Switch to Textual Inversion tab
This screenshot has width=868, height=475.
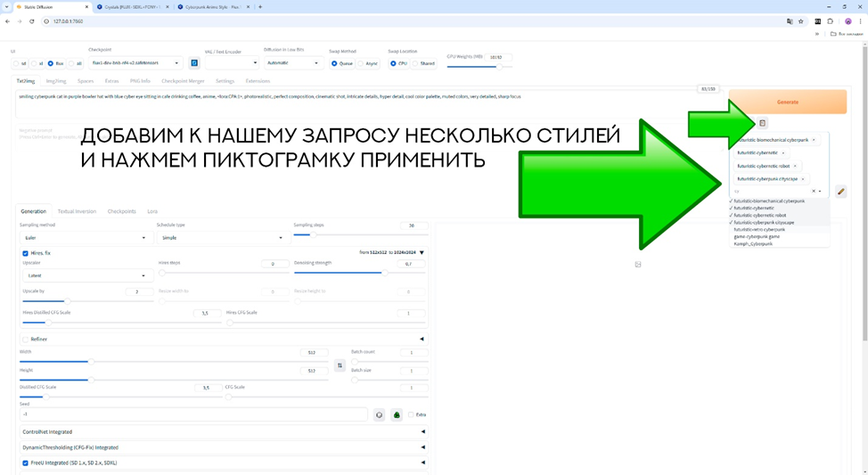click(77, 211)
